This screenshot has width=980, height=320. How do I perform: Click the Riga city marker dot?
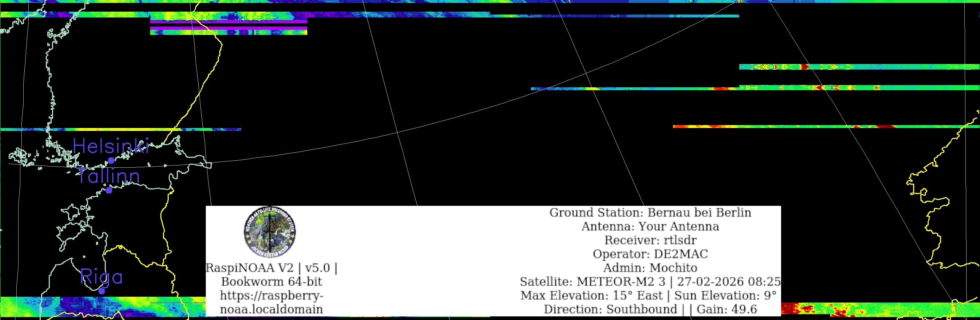coord(101,291)
